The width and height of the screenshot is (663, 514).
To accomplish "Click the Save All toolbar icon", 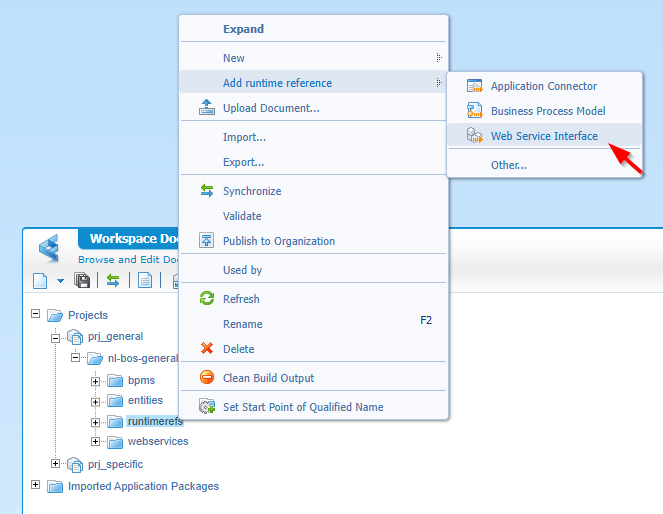I will coord(83,280).
